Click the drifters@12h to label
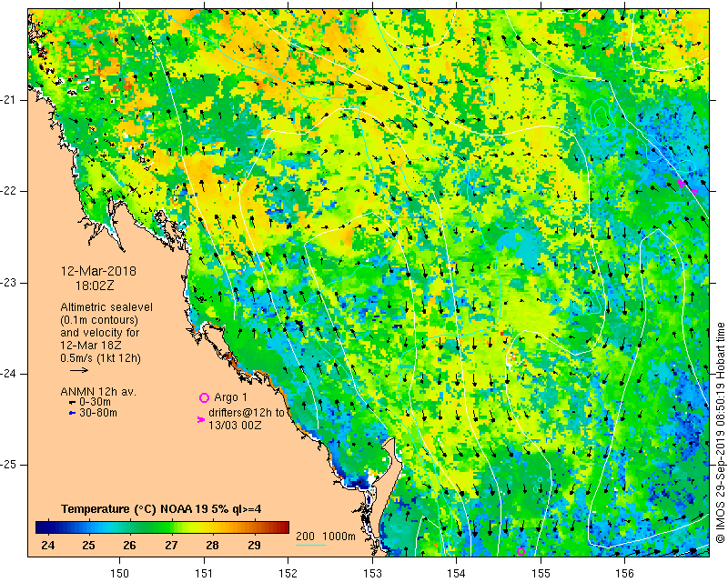 coord(247,413)
